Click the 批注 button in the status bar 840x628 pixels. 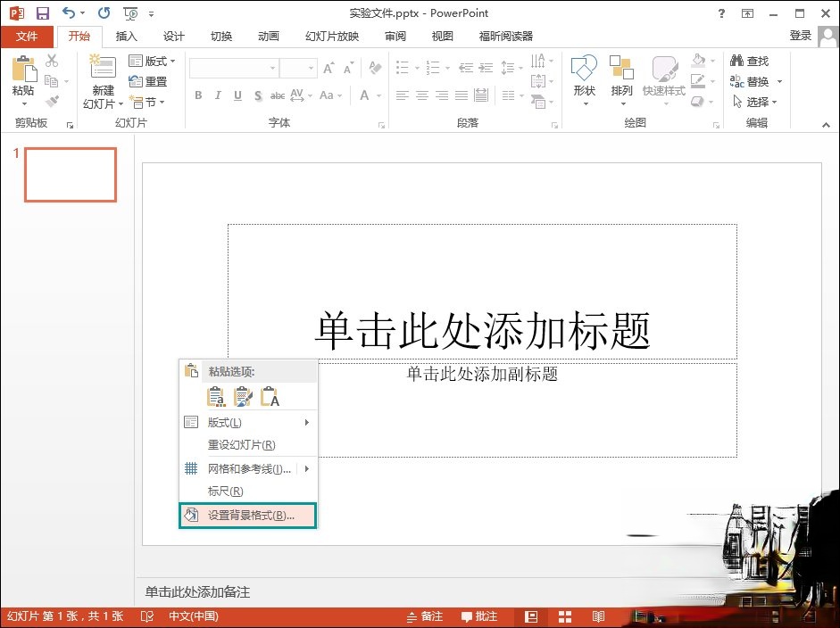coord(478,616)
